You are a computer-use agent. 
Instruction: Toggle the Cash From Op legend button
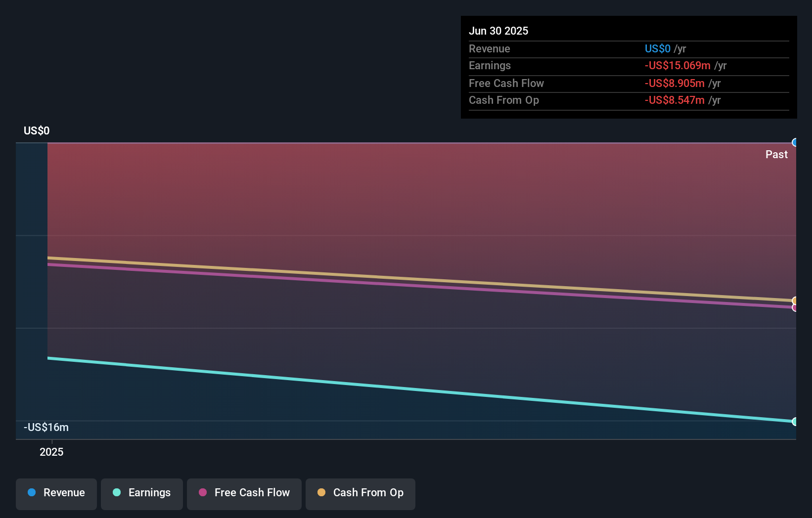[x=361, y=494]
